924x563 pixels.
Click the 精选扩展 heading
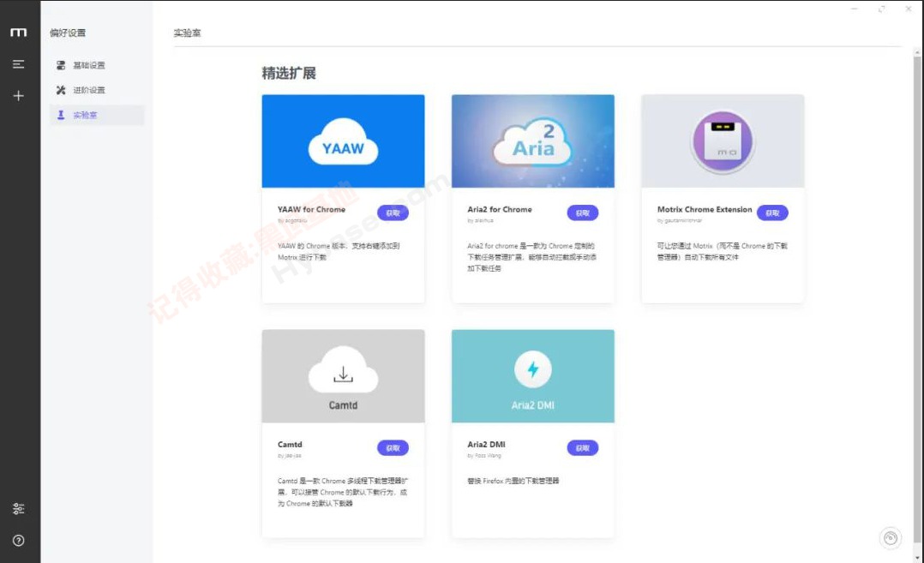[289, 74]
